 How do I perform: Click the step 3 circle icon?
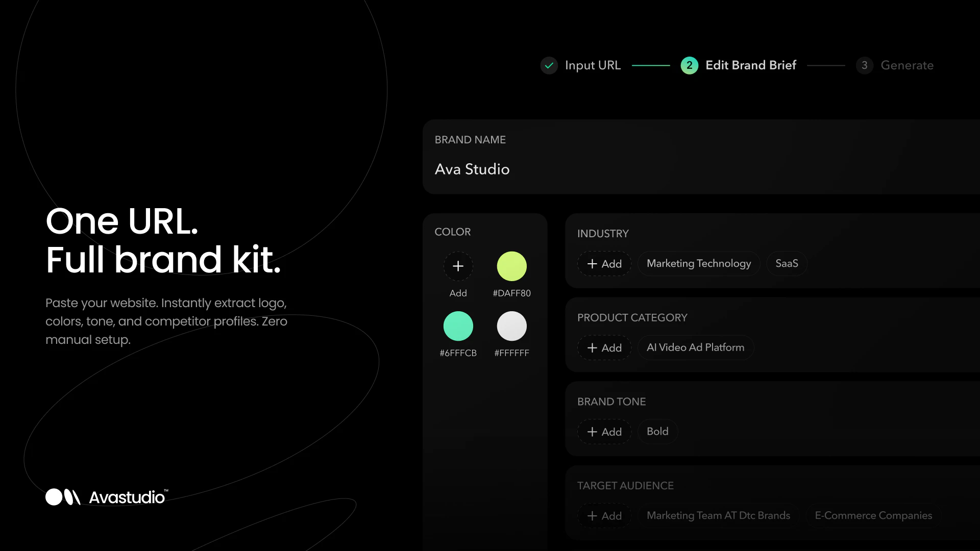click(x=864, y=65)
